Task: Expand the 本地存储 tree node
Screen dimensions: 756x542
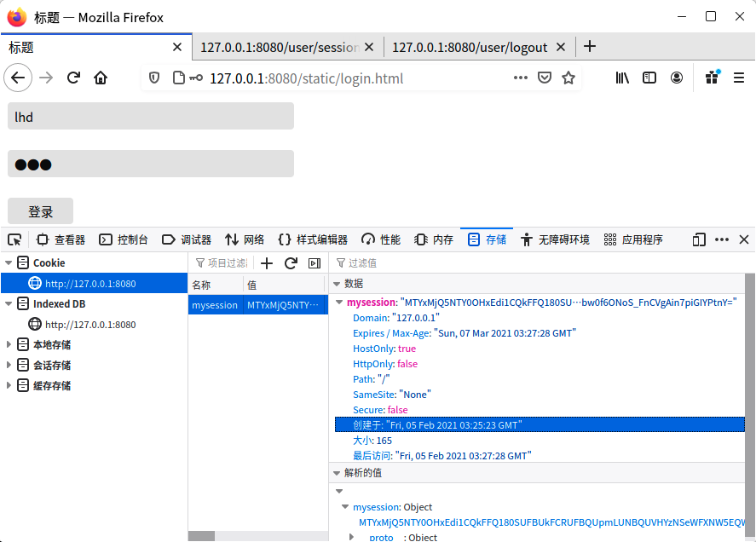Action: pyautogui.click(x=9, y=345)
